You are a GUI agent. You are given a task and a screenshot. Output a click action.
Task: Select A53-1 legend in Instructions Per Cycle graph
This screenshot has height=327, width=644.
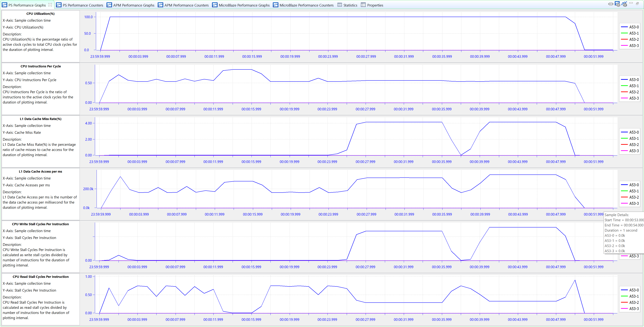pyautogui.click(x=630, y=86)
